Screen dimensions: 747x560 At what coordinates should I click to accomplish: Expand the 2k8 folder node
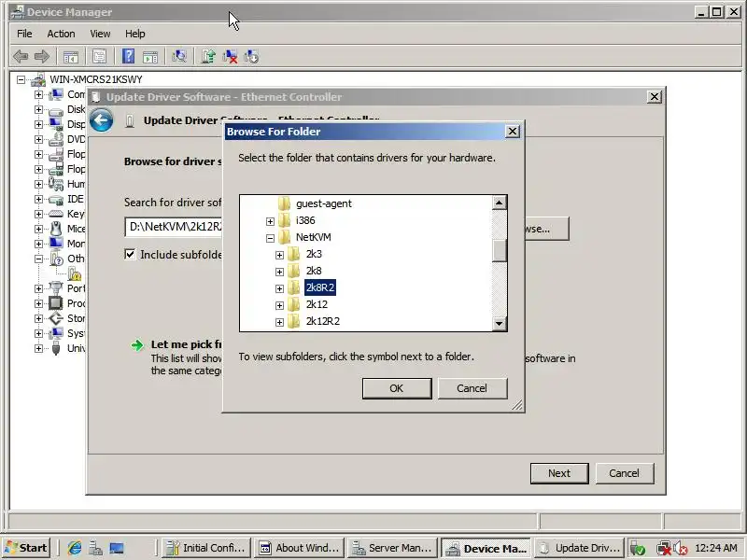[279, 272]
